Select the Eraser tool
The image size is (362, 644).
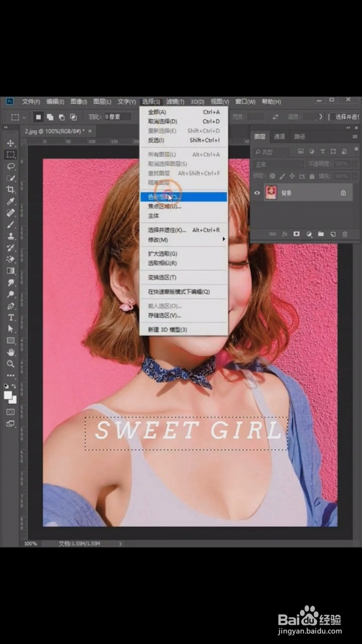coord(11,259)
